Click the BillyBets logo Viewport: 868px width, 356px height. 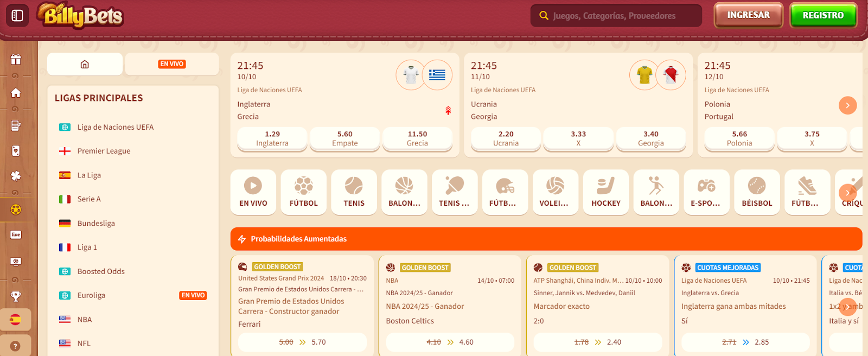pyautogui.click(x=80, y=16)
